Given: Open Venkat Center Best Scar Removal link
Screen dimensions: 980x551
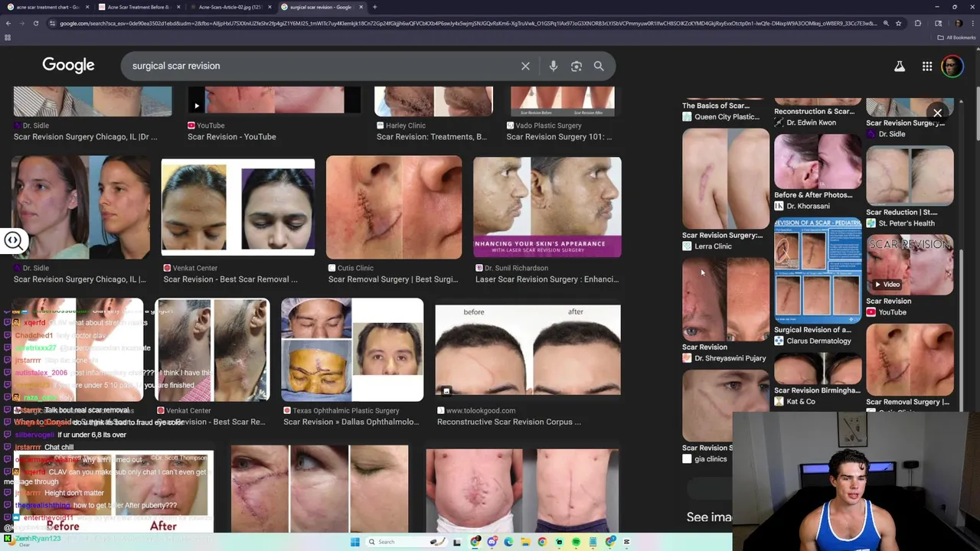Looking at the screenshot, I should pos(230,279).
